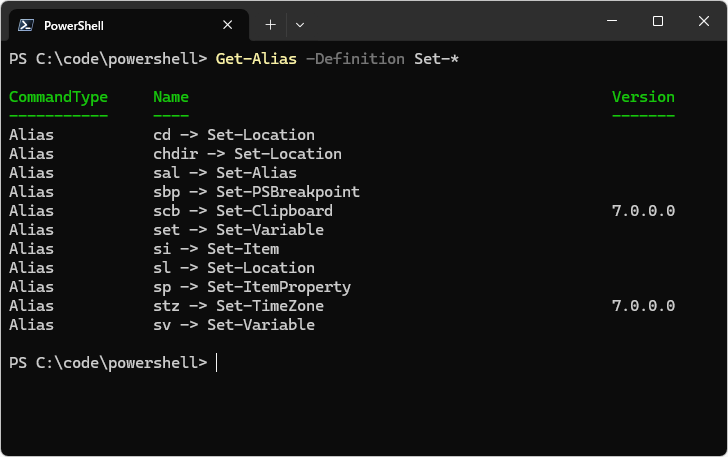Click the cd -> Set-Location row
This screenshot has height=457, width=728.
point(234,135)
